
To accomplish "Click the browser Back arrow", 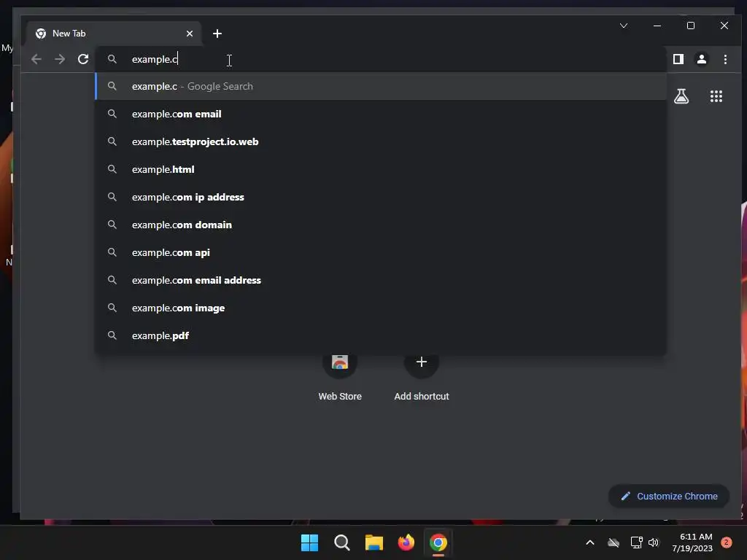I will click(36, 59).
